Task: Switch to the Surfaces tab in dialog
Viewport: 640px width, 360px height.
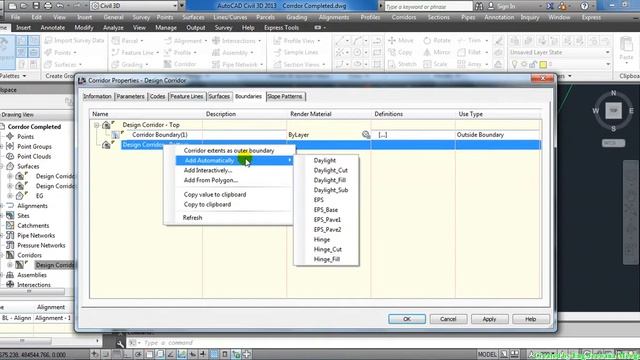Action: point(219,96)
